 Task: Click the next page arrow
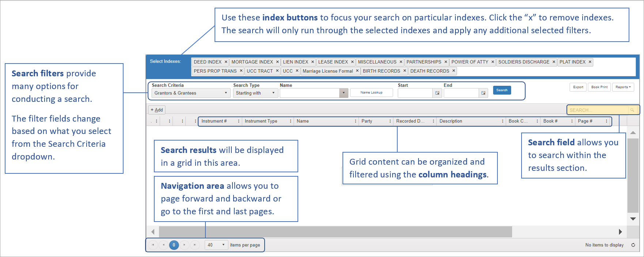(184, 245)
